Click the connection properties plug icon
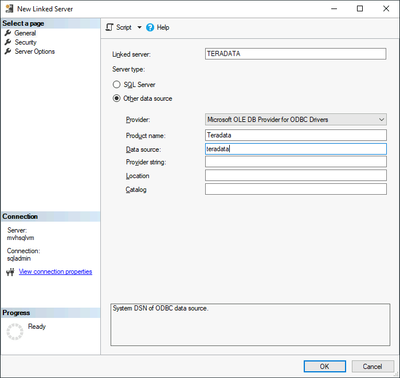Viewport: 400px width, 378px height. 10,272
